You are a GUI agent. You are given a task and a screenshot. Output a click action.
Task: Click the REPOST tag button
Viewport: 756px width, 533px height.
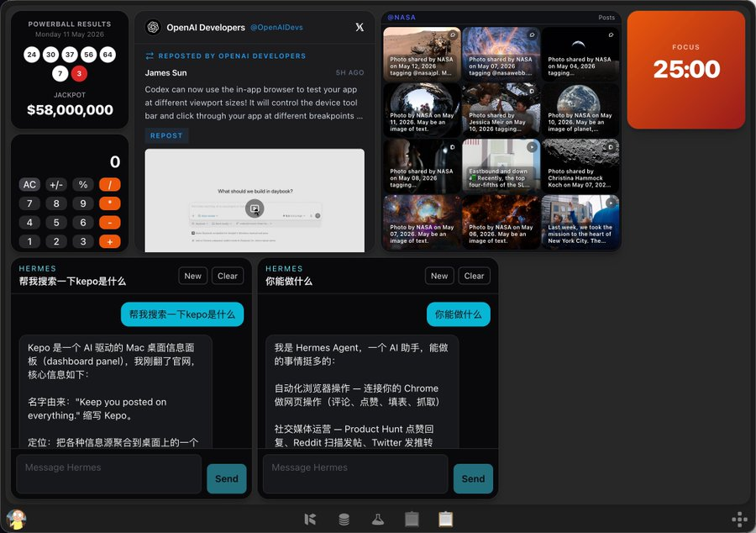[166, 135]
